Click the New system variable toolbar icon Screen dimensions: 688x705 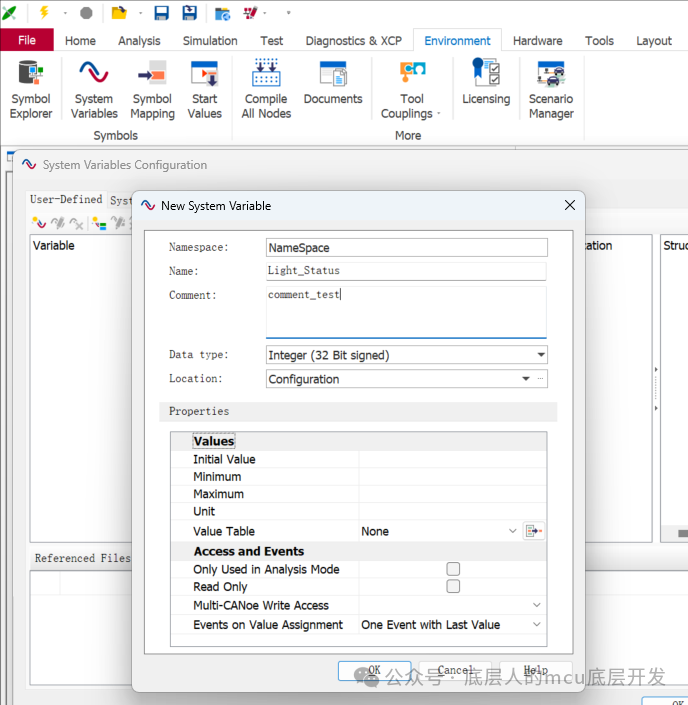(x=39, y=223)
